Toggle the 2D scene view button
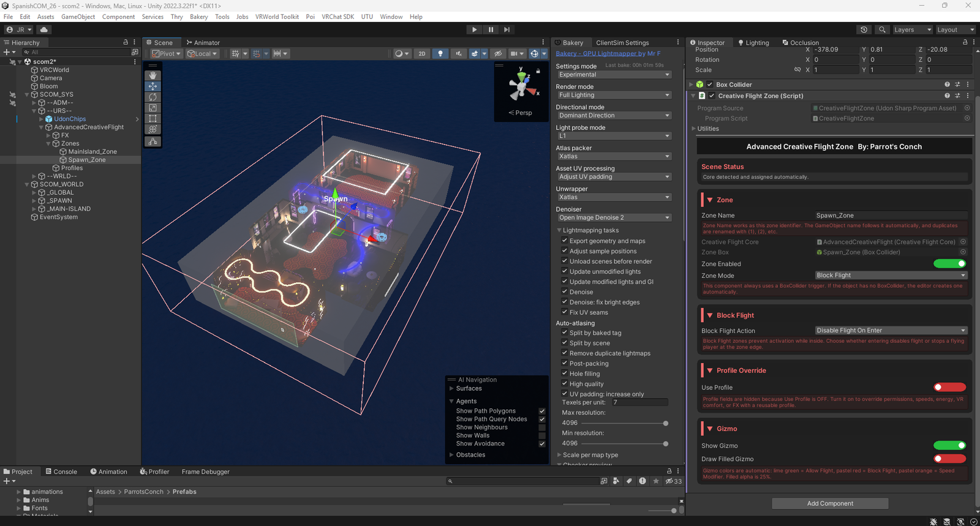Image resolution: width=980 pixels, height=526 pixels. 422,54
